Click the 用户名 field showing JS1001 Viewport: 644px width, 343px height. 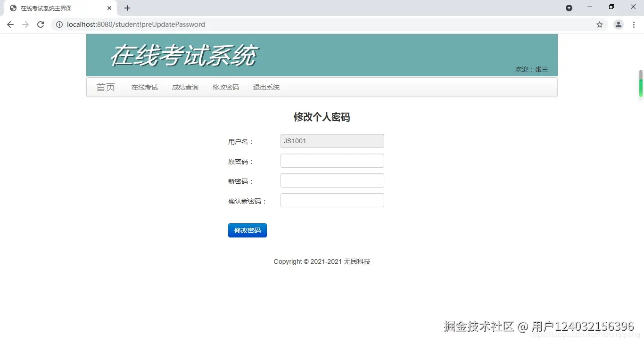coord(332,141)
